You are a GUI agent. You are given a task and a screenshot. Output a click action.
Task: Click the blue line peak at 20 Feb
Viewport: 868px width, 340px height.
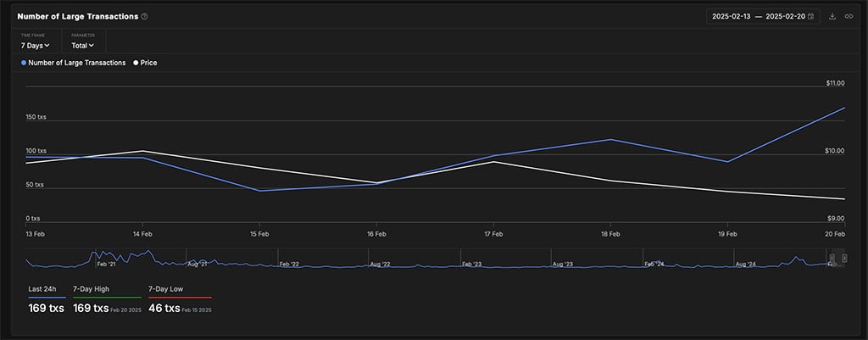844,108
